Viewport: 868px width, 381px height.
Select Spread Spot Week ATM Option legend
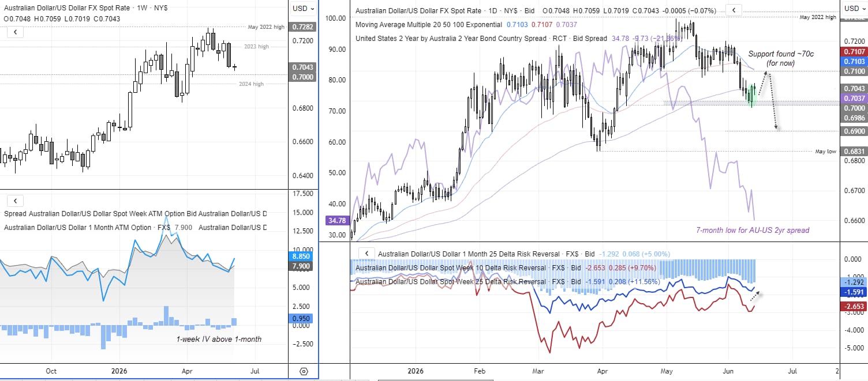pyautogui.click(x=136, y=214)
